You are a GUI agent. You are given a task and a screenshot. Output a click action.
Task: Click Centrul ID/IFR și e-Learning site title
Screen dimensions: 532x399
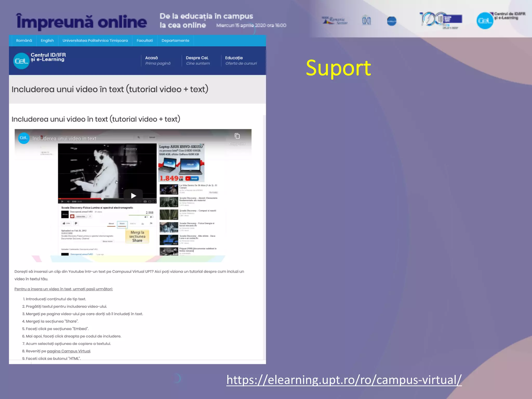point(48,57)
